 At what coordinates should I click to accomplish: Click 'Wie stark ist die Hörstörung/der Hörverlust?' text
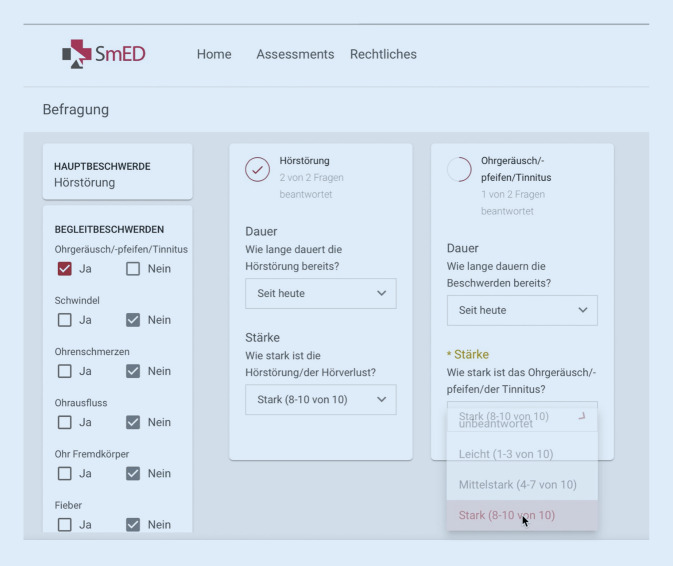click(x=310, y=364)
